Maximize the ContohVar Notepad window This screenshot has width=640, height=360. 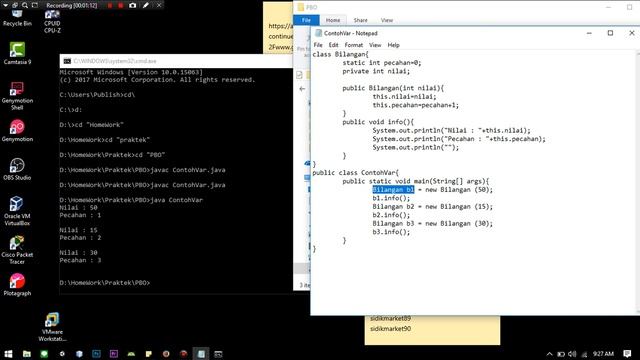(x=610, y=33)
